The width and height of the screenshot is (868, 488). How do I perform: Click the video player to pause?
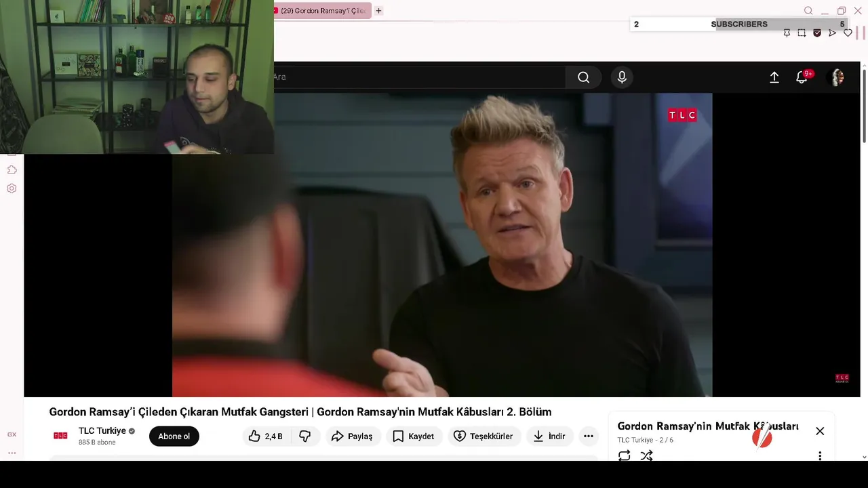442,245
